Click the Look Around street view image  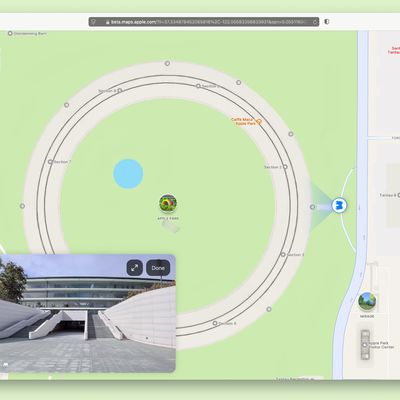pos(88,313)
